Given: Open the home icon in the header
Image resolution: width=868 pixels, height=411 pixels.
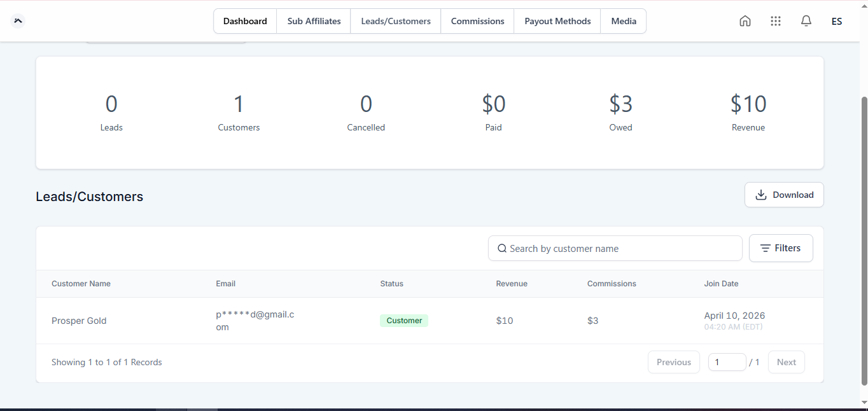Looking at the screenshot, I should click(x=745, y=20).
